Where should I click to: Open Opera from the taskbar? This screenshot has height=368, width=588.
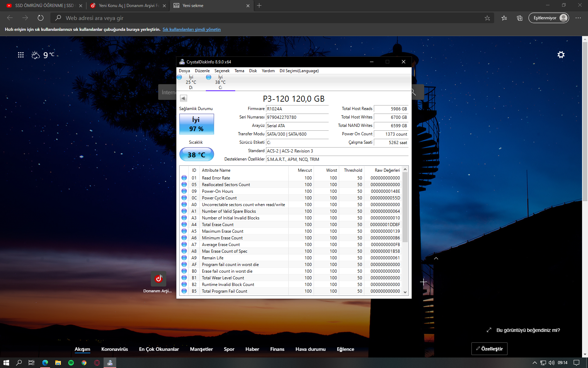(x=97, y=363)
